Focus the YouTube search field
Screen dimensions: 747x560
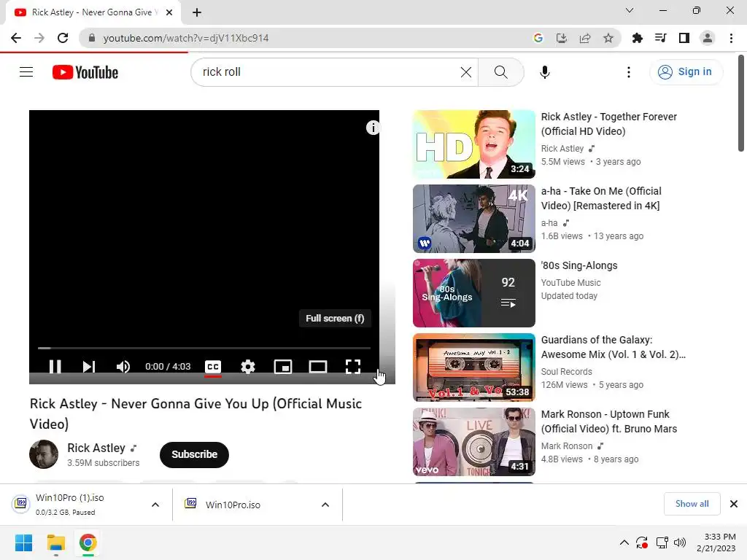tap(329, 72)
